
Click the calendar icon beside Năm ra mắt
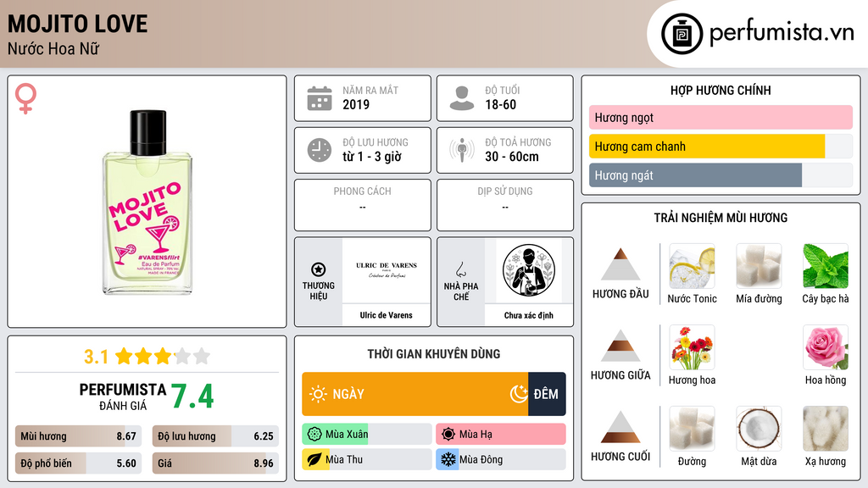click(x=320, y=98)
